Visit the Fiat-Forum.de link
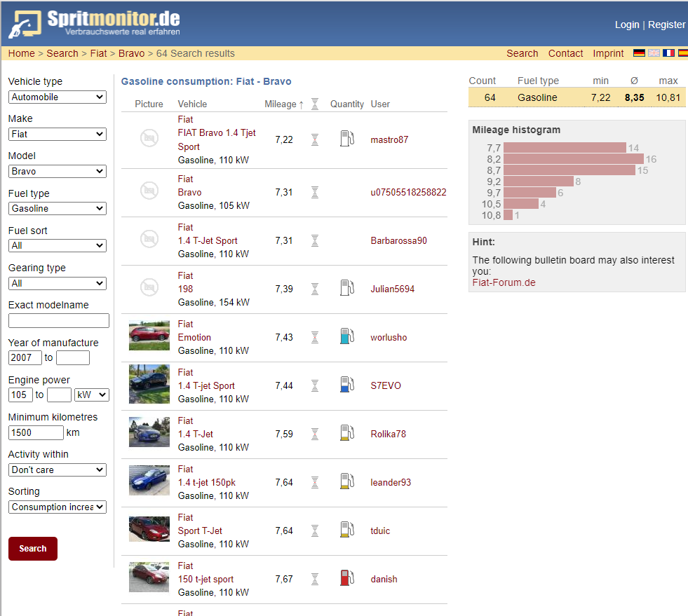 [504, 282]
